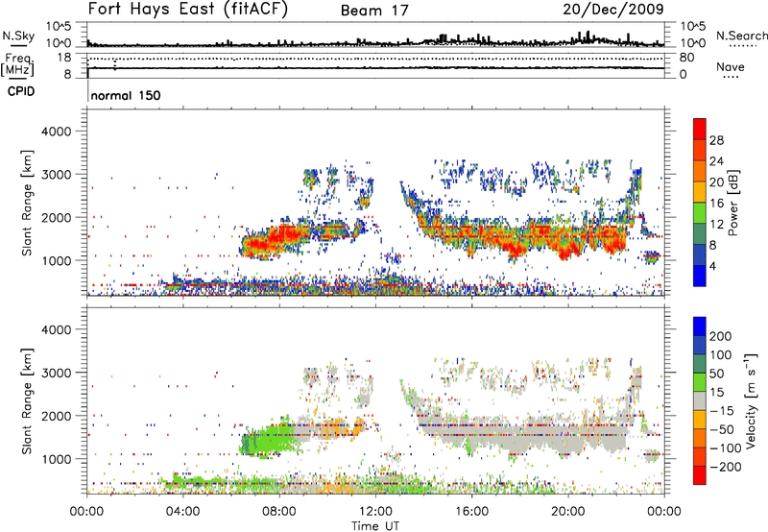Screen dimensions: 768x532
Task: Click the "Velocity [m s-1]" colorbar title
Action: click(751, 400)
